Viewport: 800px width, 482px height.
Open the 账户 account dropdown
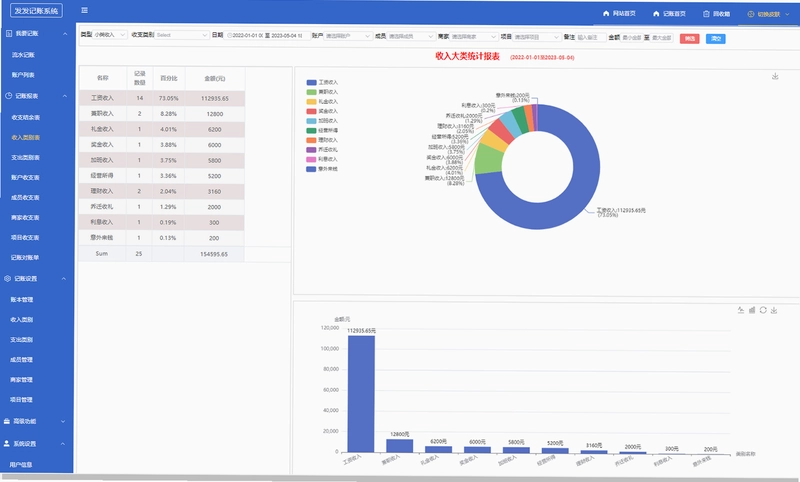click(348, 36)
